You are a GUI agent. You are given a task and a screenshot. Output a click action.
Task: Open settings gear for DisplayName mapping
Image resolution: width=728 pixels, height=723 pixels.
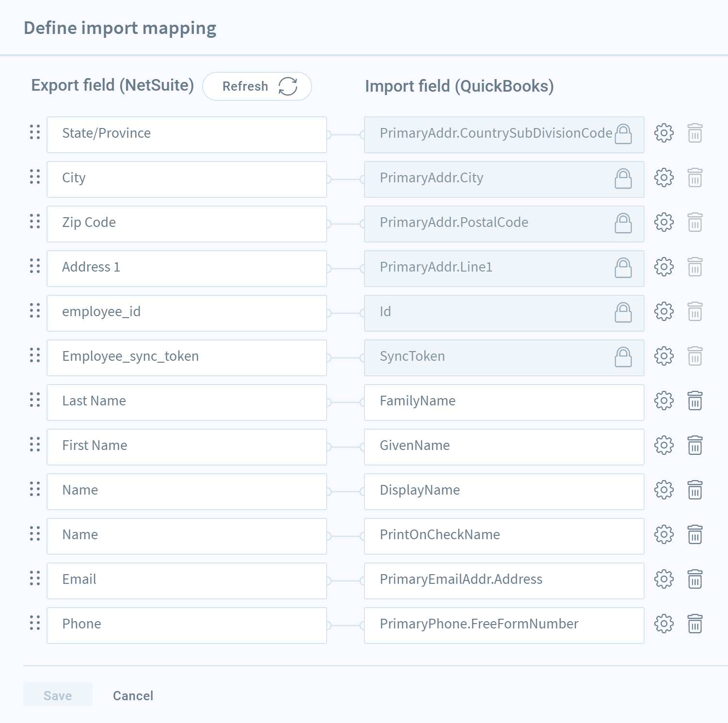pos(664,490)
